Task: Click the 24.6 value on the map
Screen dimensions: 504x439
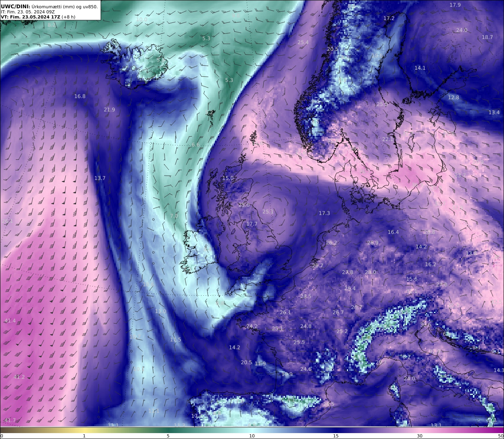Action: (x=306, y=369)
